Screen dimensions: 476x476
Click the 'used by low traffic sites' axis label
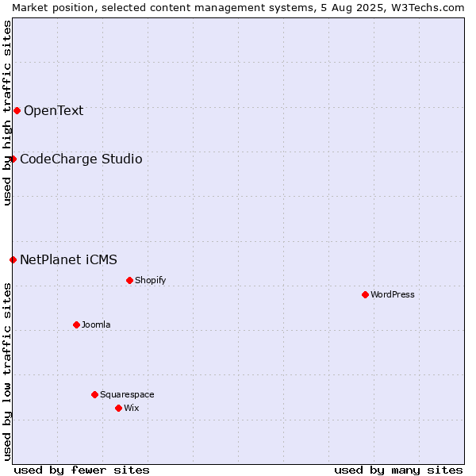pyautogui.click(x=7, y=372)
